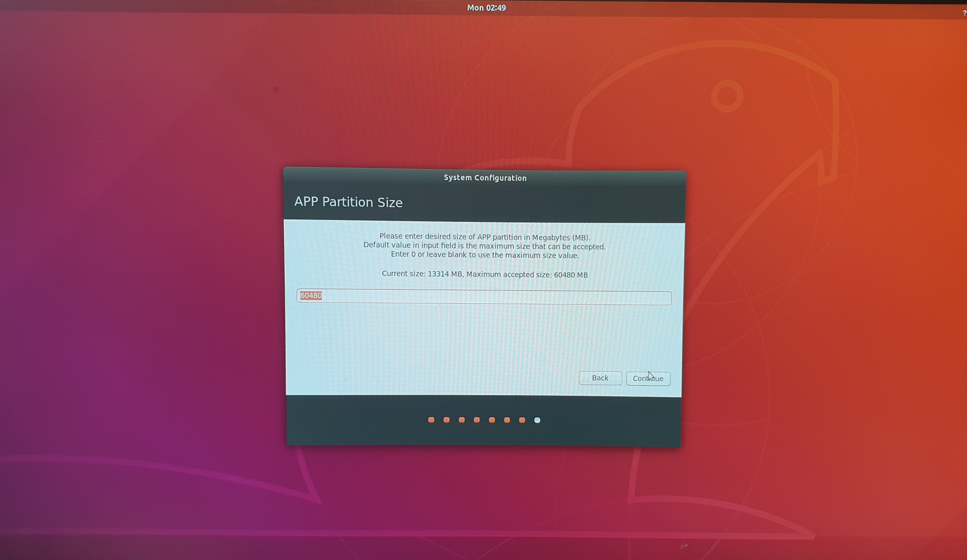967x560 pixels.
Task: Open the Mon 02:49 clock menu
Action: (x=486, y=8)
